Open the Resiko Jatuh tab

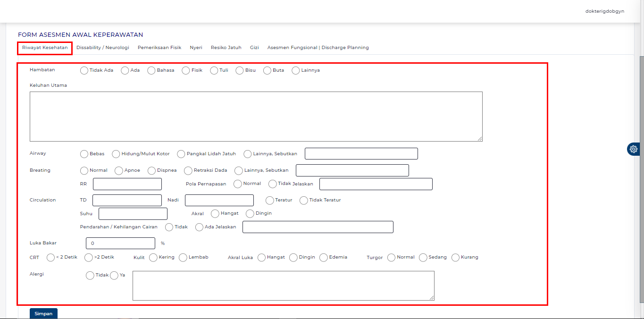[226, 48]
